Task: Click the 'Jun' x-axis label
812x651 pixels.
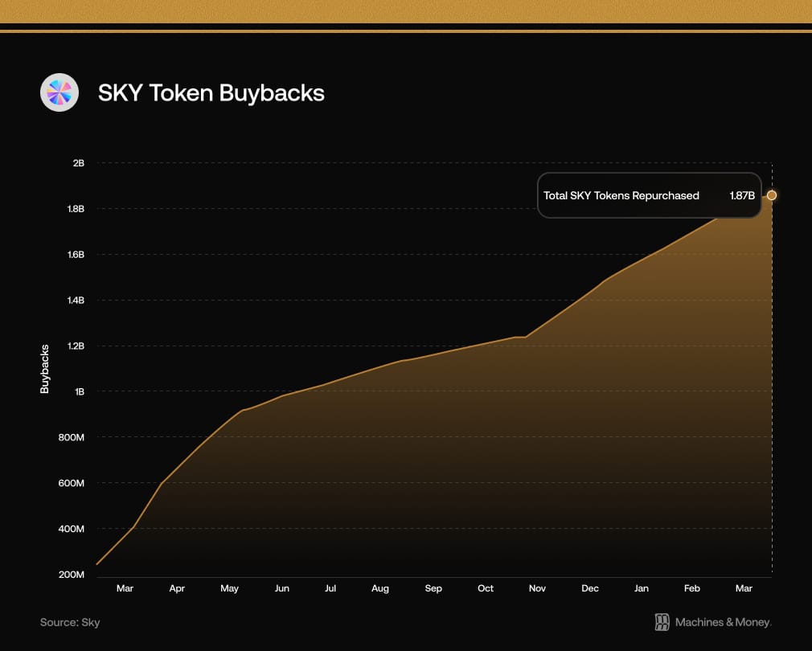Action: tap(281, 588)
